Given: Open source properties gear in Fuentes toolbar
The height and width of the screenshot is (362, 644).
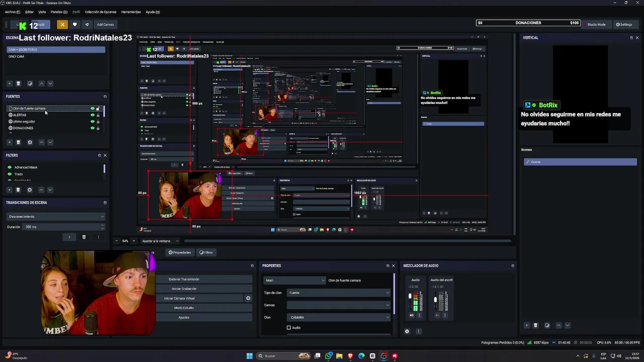Looking at the screenshot, I should [30, 142].
